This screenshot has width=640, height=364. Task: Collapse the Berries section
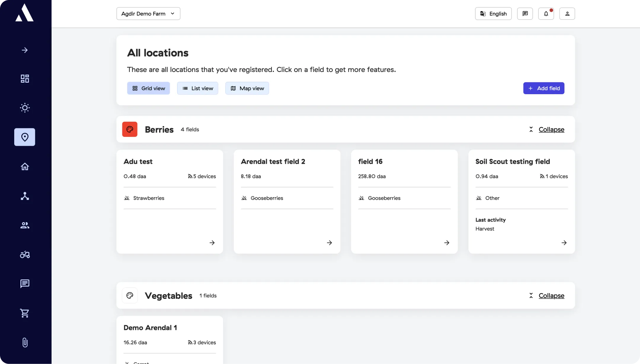[551, 129]
